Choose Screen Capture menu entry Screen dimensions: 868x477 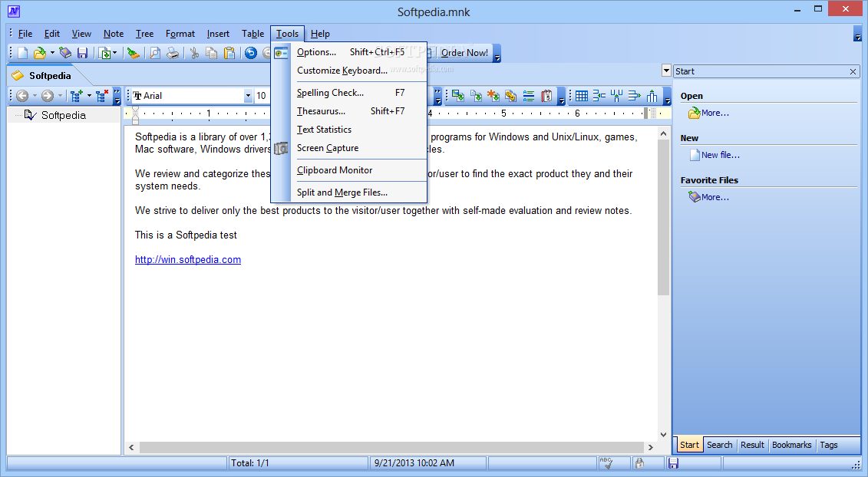[x=349, y=148]
